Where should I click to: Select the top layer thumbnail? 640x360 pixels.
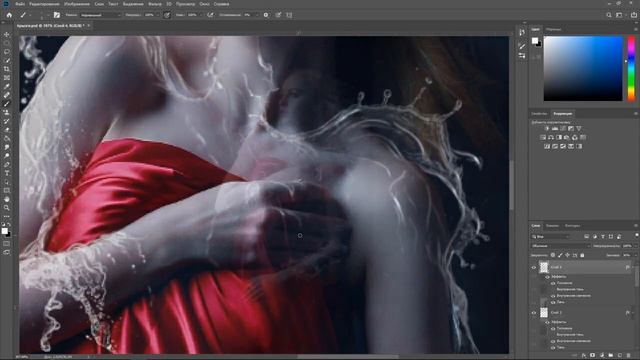pyautogui.click(x=544, y=267)
